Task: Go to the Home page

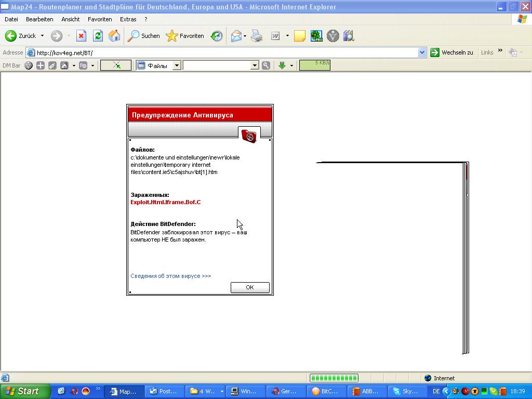Action: click(114, 36)
